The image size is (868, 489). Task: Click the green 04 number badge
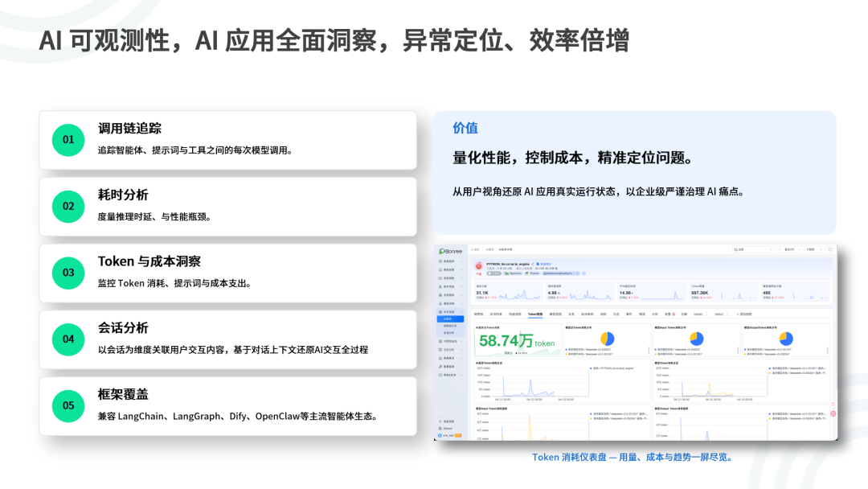coord(68,339)
